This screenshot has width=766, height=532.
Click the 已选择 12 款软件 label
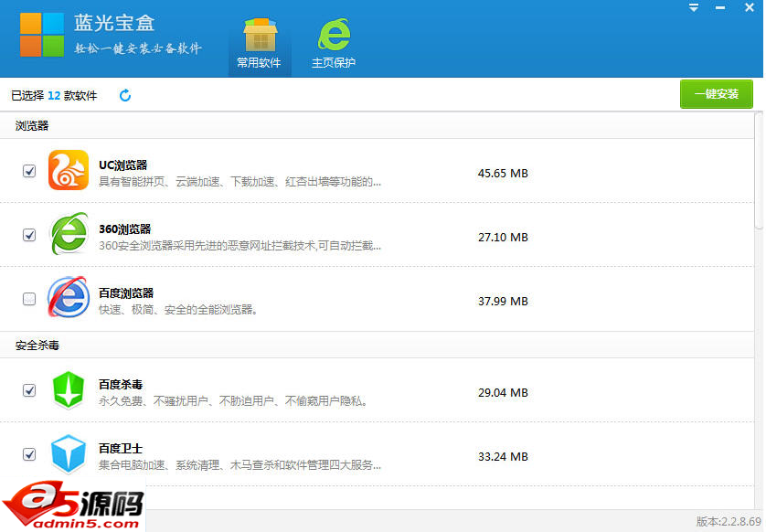coord(54,96)
